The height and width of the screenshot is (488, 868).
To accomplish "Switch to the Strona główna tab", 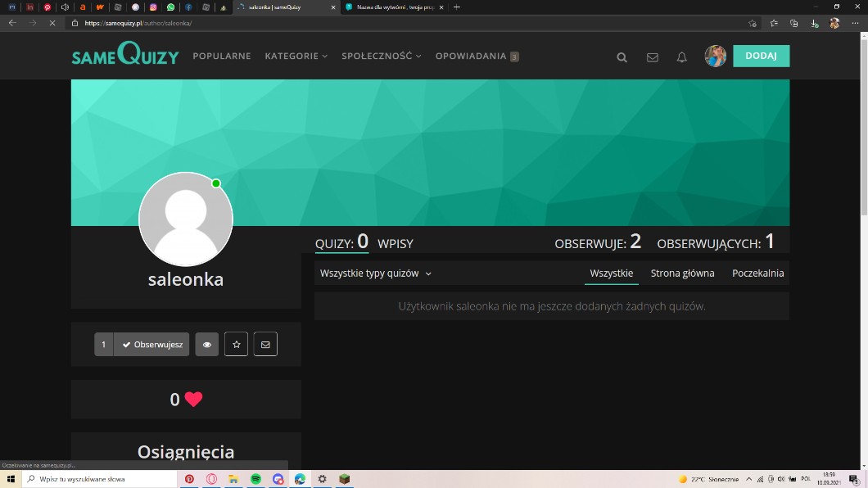I will coord(682,273).
